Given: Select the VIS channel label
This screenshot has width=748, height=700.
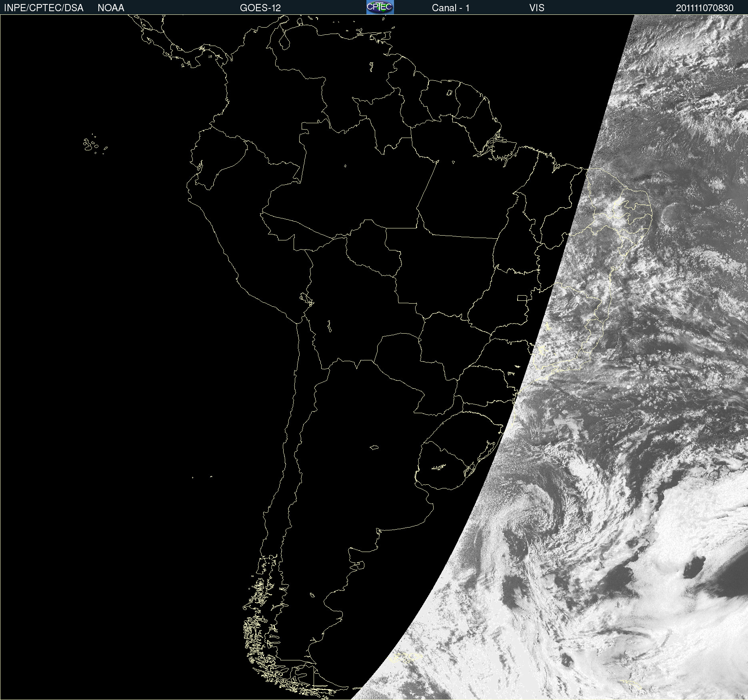Looking at the screenshot, I should point(537,8).
